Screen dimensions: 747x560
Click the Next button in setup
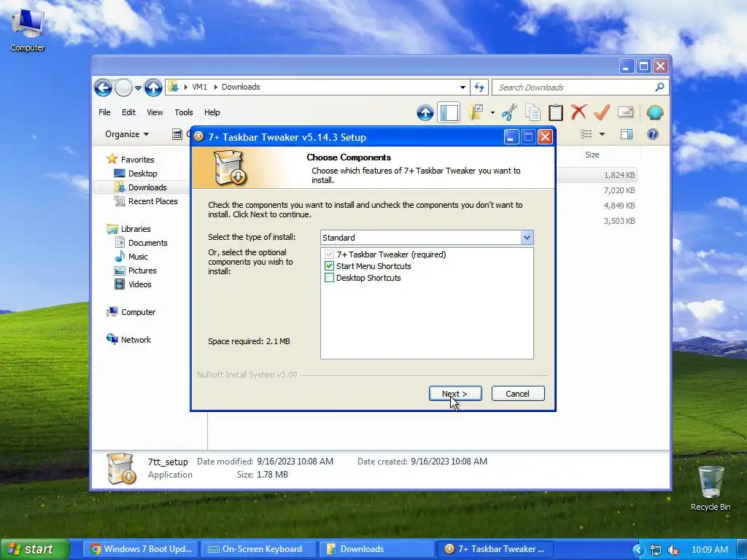(455, 393)
